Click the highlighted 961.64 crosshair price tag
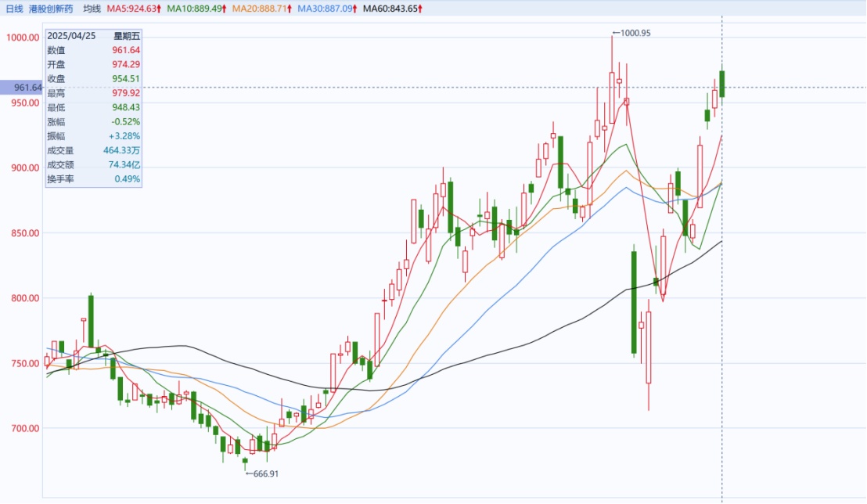 pyautogui.click(x=22, y=88)
